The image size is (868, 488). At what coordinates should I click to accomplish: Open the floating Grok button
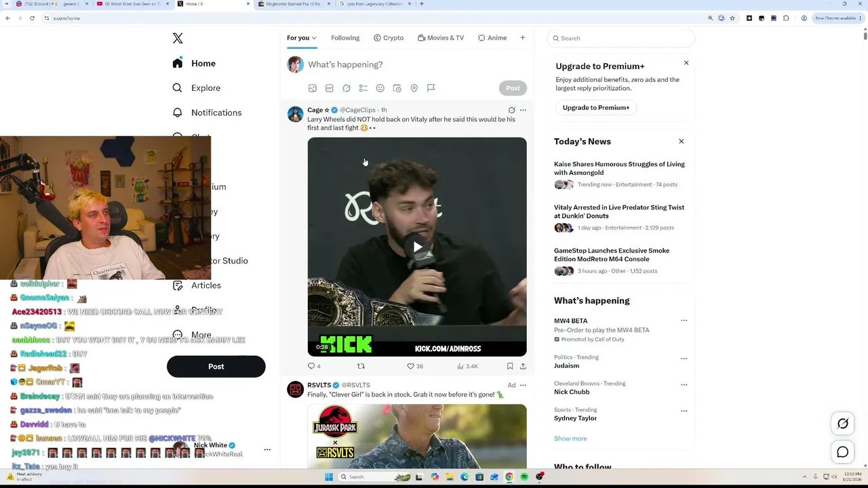click(x=843, y=424)
